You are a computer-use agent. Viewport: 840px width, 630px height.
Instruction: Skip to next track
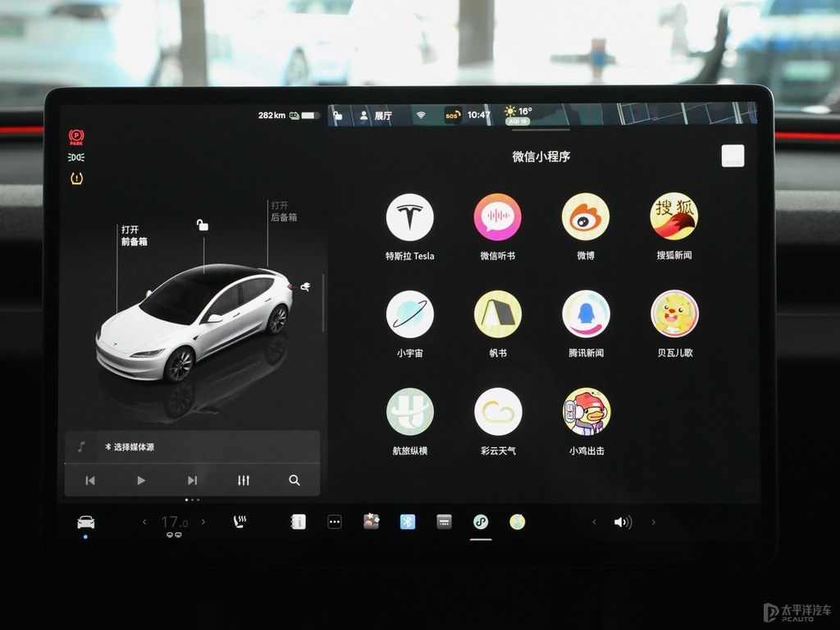192,481
